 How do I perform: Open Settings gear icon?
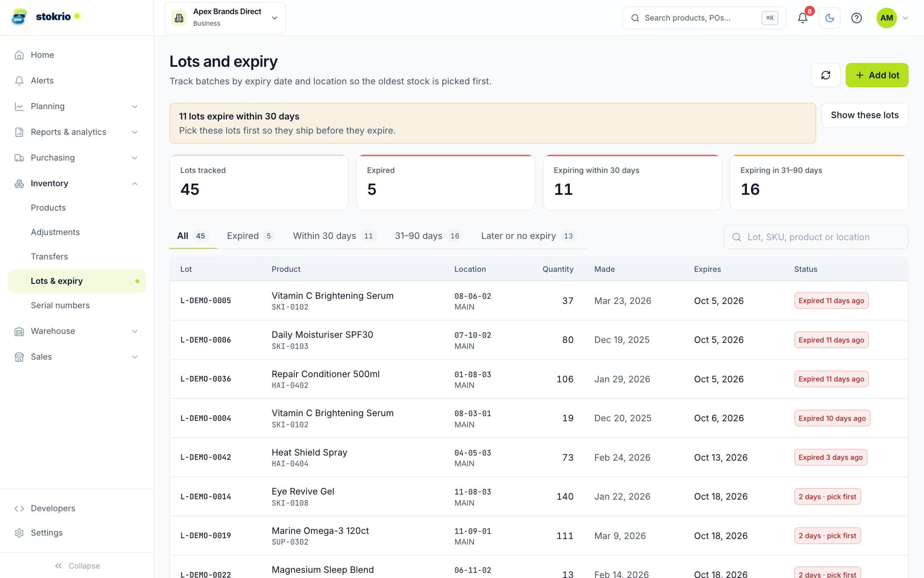(x=19, y=533)
